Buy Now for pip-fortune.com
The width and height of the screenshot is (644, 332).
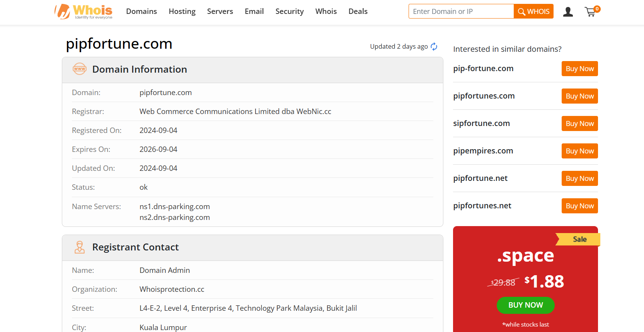[x=579, y=69]
